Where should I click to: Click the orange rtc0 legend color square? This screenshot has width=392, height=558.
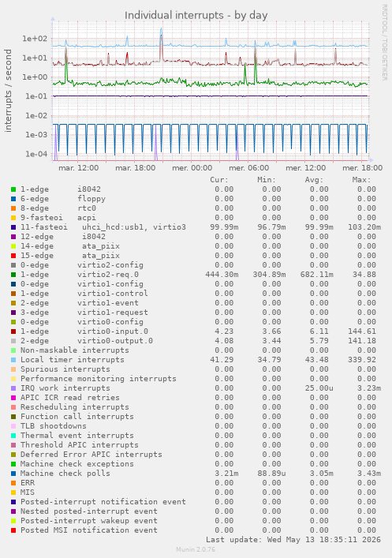[x=13, y=208]
